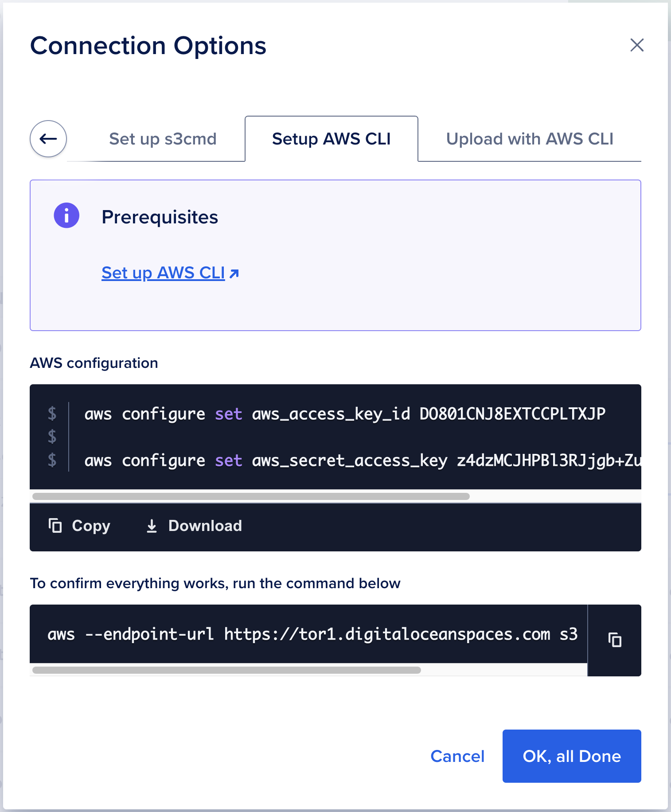Click the Copy icon under AWS configuration

click(x=55, y=525)
